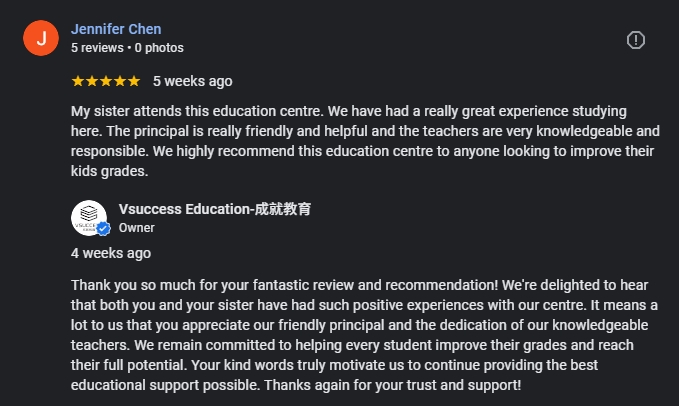Click the "0 photos" count under reviewer name

(x=159, y=48)
